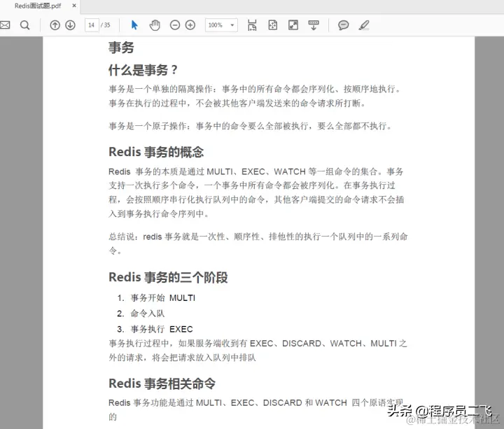This screenshot has width=504, height=429.
Task: Open the search magnifier tool
Action: [24, 25]
